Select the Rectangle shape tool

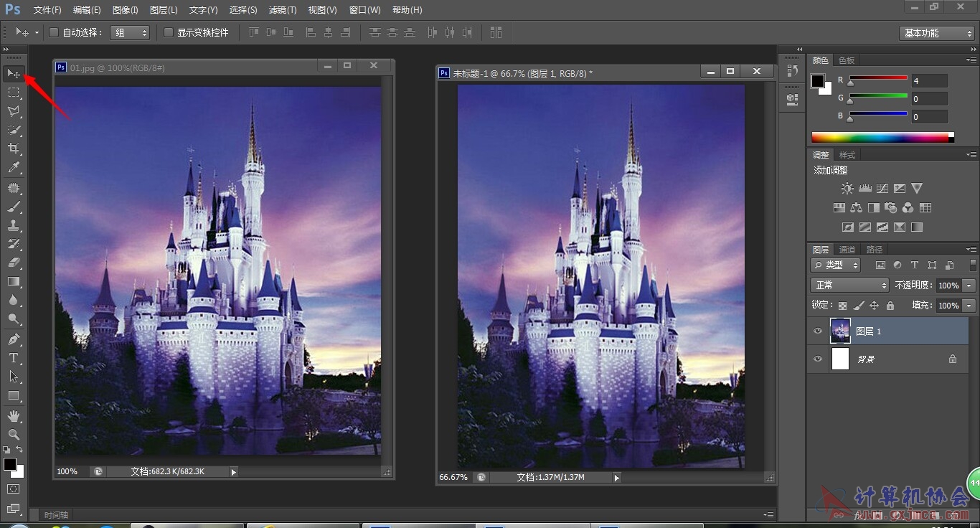[x=14, y=395]
